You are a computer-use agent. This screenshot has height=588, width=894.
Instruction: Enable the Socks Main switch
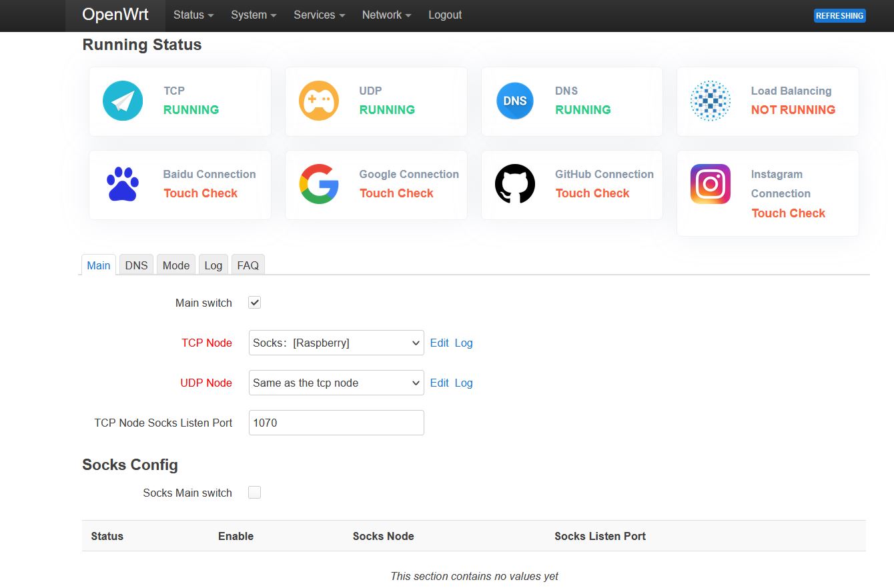click(254, 492)
